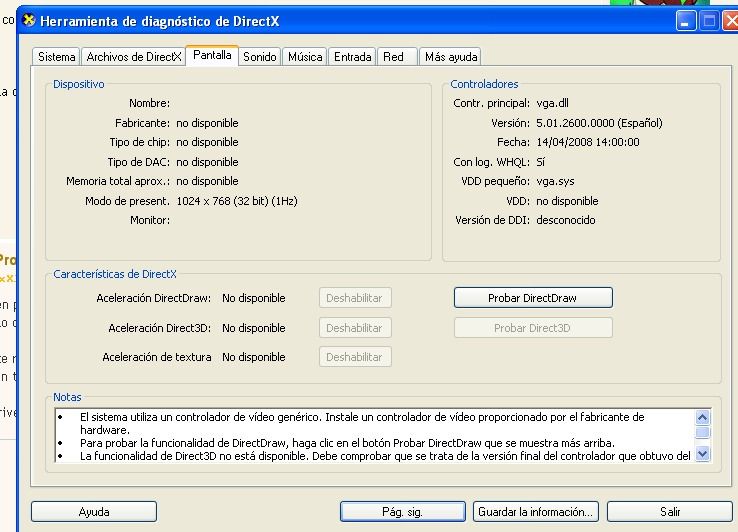The width and height of the screenshot is (738, 532).
Task: Click the Ayuda button
Action: click(x=94, y=512)
